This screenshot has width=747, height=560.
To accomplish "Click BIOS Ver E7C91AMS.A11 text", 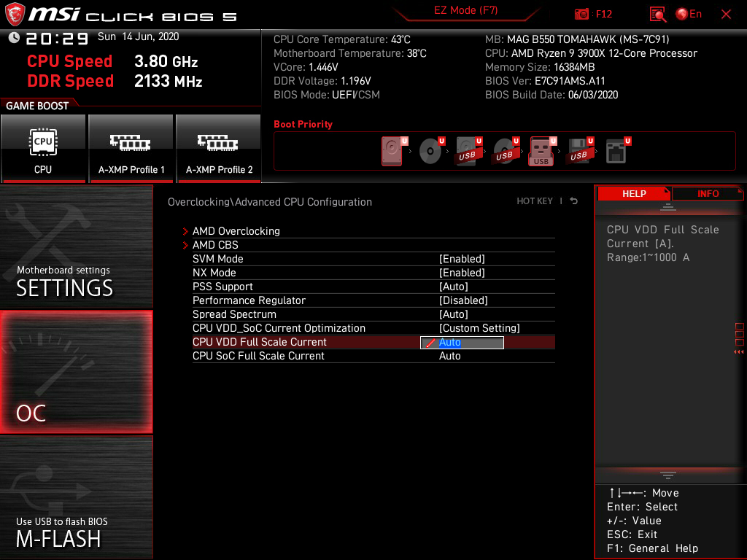I will (x=545, y=81).
